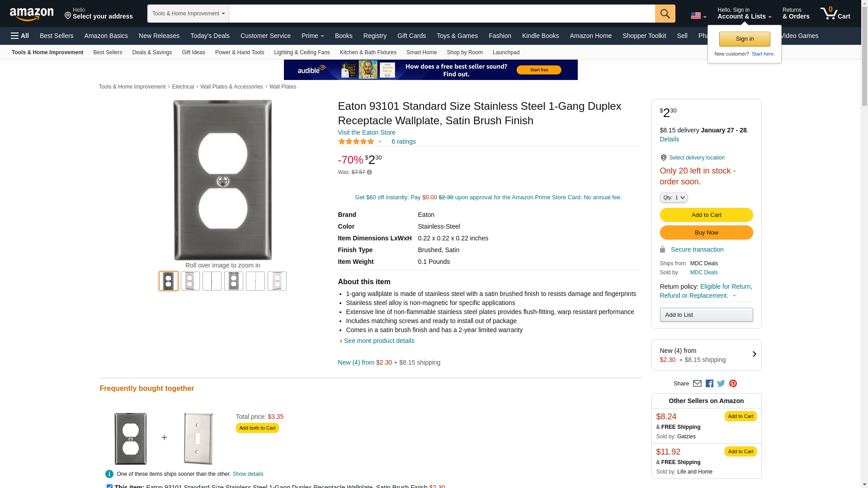Go to Power & Hand Tools tab
868x488 pixels.
[239, 52]
